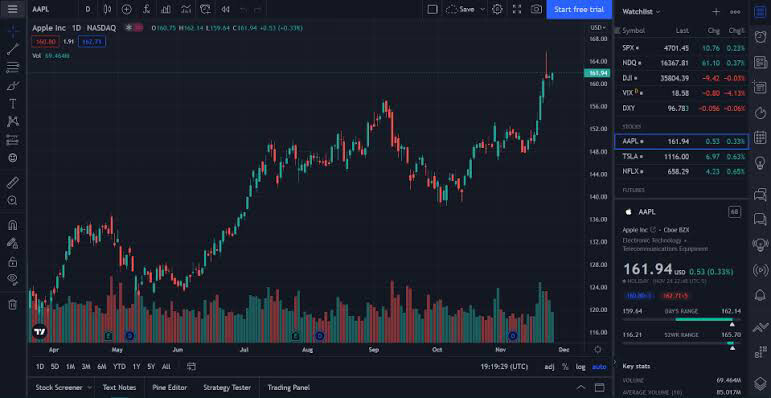Activate the zoom in tool
Viewport: 771px width, 398px height.
point(13,201)
